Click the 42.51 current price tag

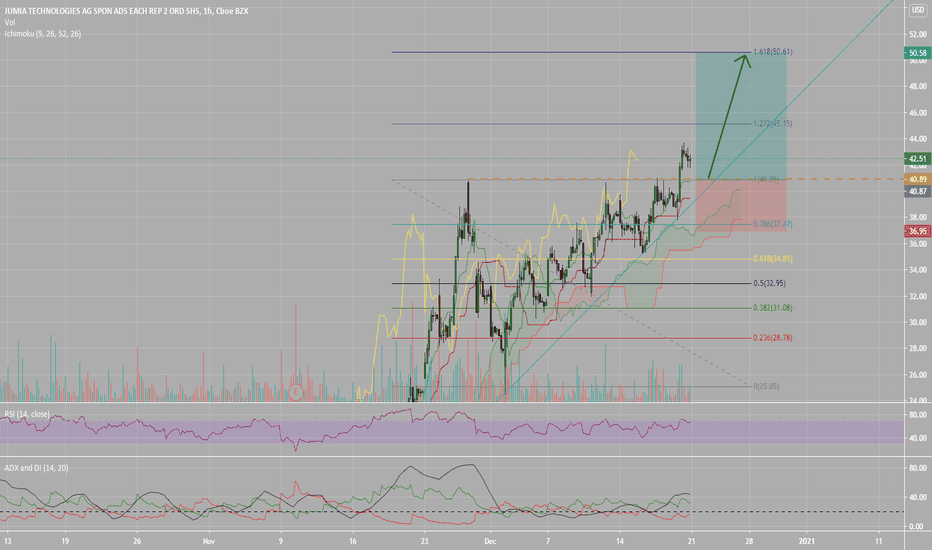[x=917, y=159]
